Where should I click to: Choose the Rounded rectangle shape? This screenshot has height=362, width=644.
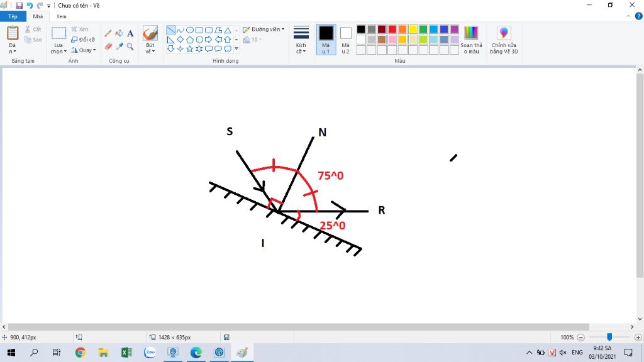click(x=209, y=30)
